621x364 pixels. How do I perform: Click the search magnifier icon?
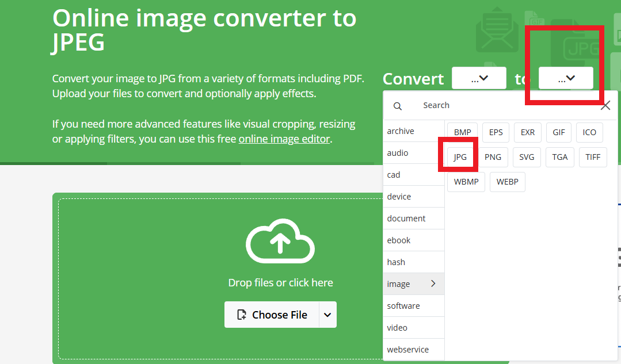click(x=398, y=106)
